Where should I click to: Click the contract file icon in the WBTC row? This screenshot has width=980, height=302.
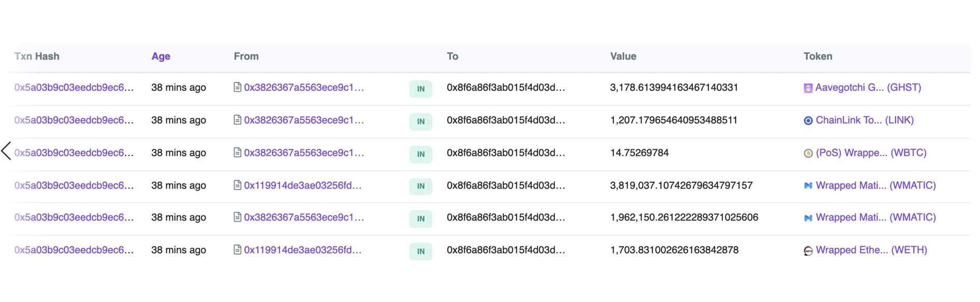(237, 152)
